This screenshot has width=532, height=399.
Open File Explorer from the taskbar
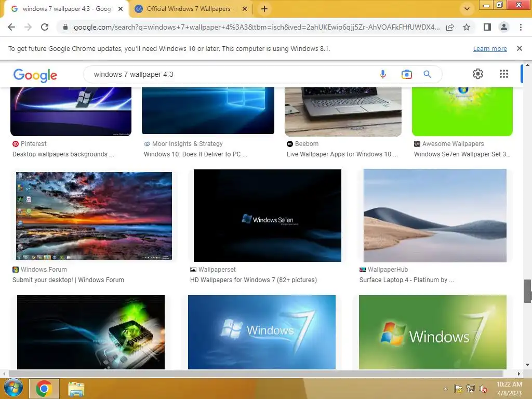click(x=76, y=389)
